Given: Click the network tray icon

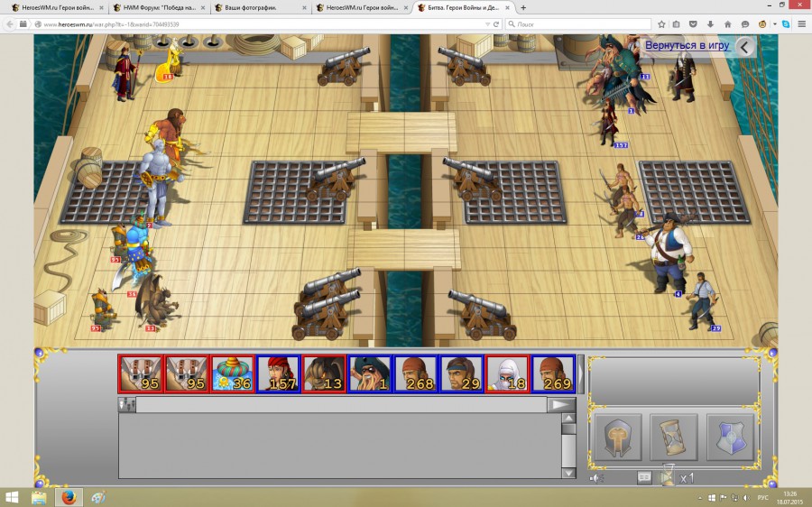Looking at the screenshot, I should point(734,498).
